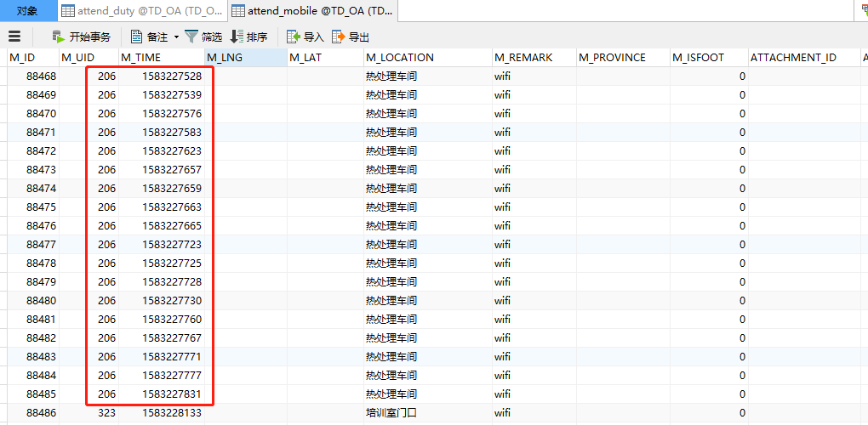868x425 pixels.
Task: Open the Objects (对象) tab
Action: pos(27,11)
